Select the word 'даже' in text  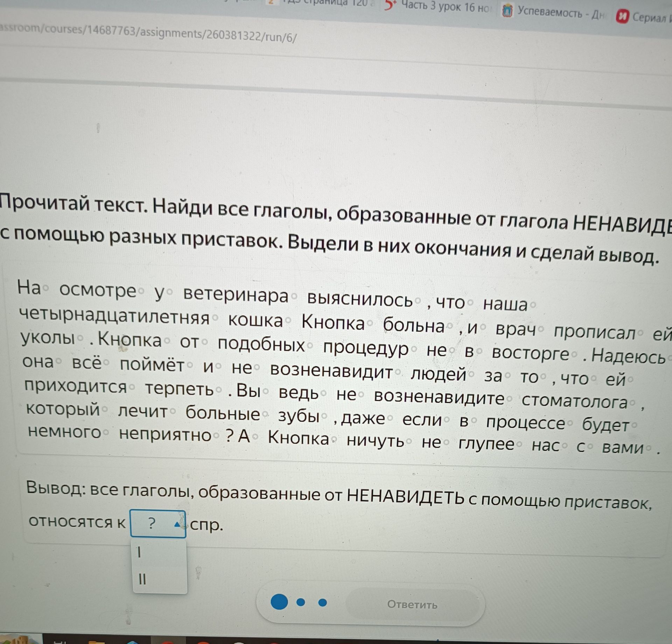pos(363,419)
